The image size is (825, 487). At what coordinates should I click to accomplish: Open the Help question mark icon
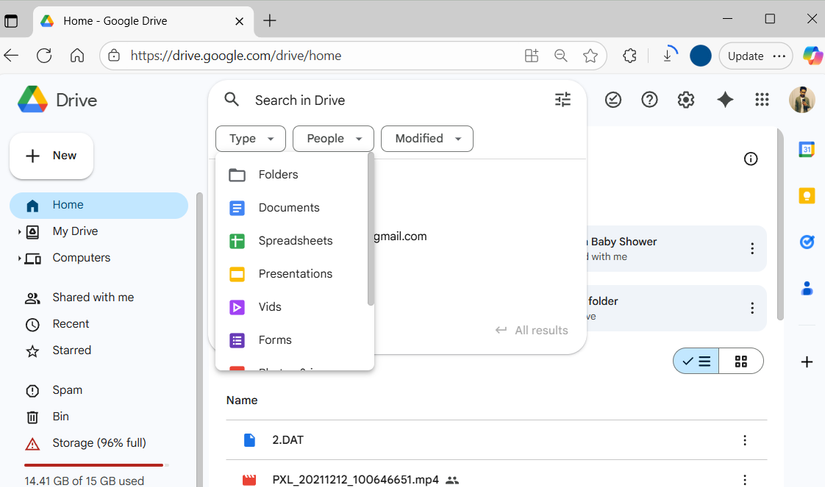tap(650, 100)
